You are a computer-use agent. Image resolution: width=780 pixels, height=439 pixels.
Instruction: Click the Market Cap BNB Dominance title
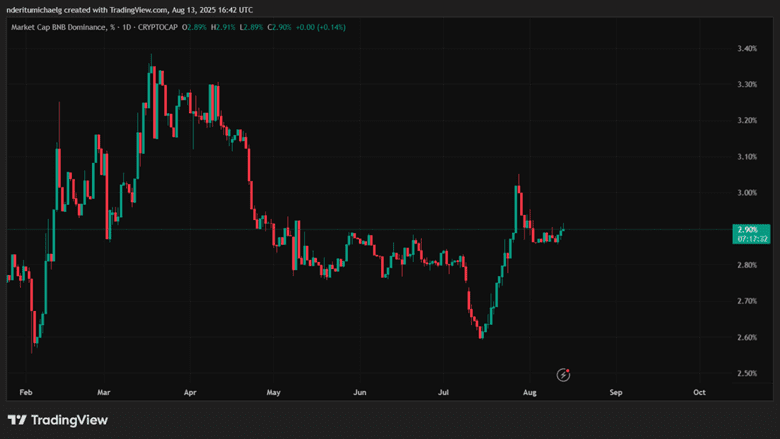coord(62,26)
